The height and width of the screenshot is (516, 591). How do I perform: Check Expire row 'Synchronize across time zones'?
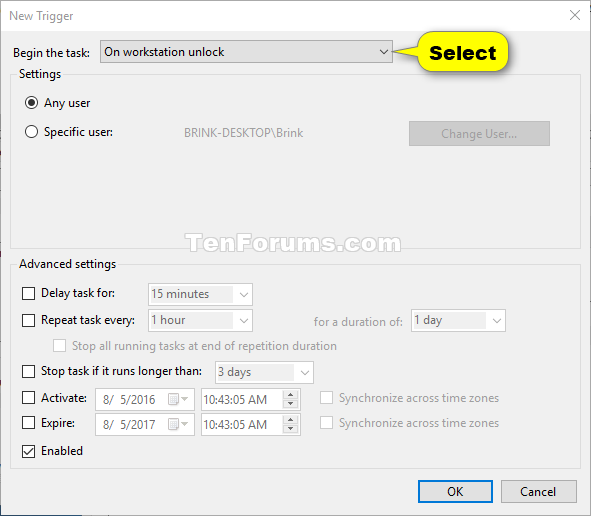coord(326,423)
